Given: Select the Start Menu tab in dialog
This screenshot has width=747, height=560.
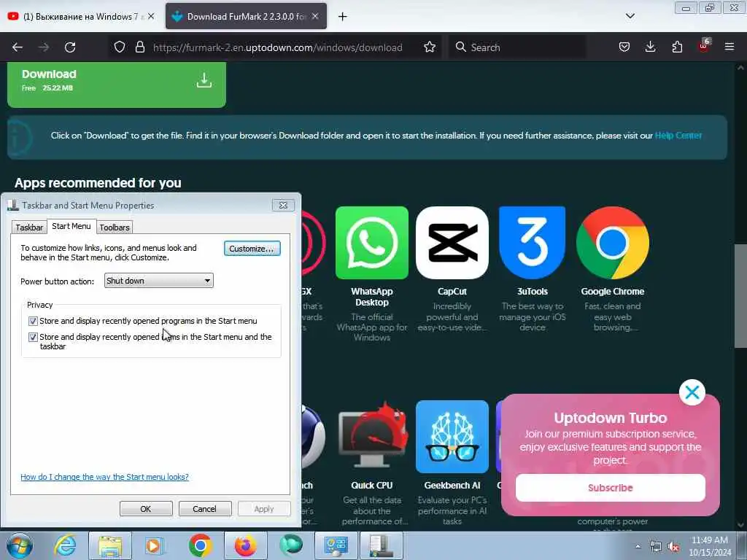Looking at the screenshot, I should click(x=71, y=226).
